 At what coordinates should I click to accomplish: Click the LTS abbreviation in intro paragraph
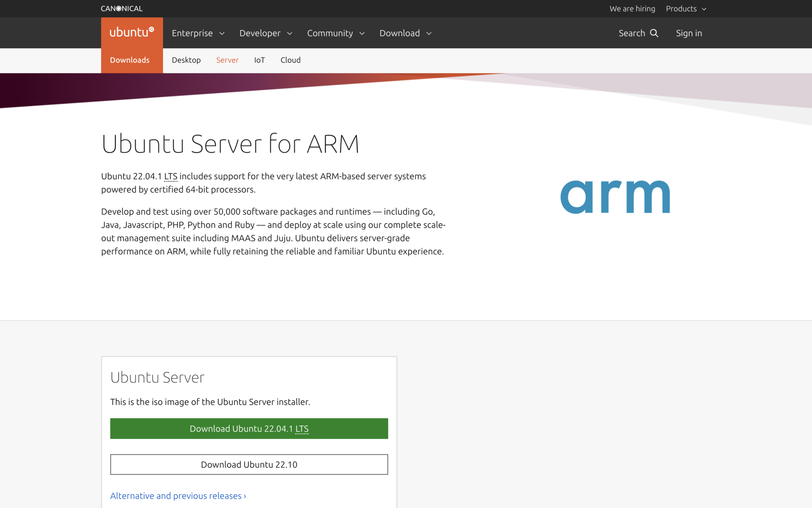(x=170, y=176)
